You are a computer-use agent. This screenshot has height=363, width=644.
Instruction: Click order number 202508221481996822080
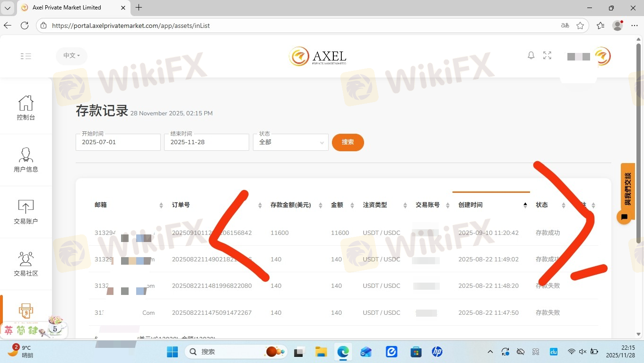click(212, 286)
